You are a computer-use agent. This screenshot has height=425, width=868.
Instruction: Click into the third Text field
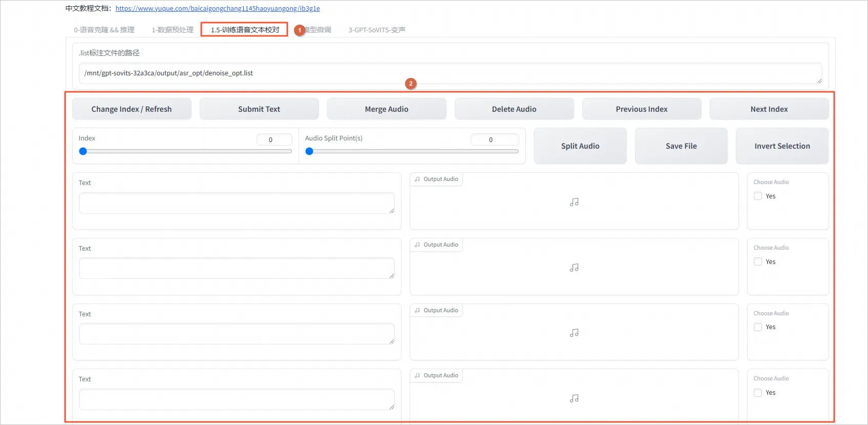click(x=237, y=334)
